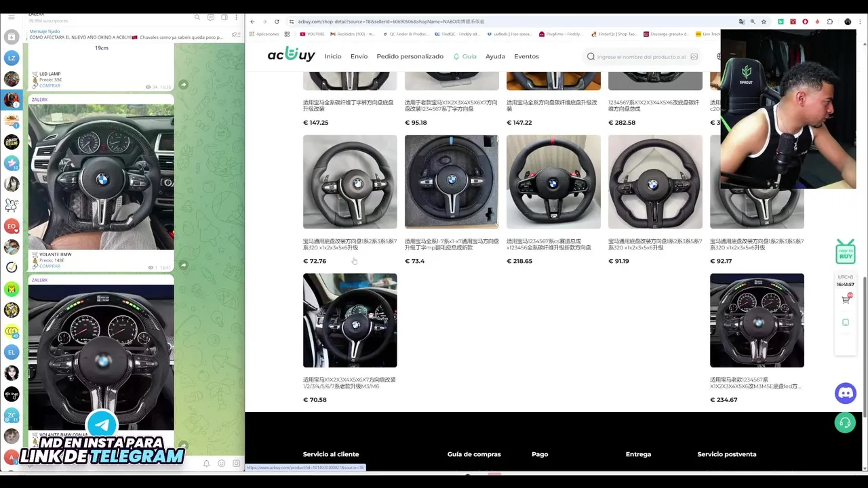
Task: Open the browser extensions puzzle icon
Action: point(829,22)
